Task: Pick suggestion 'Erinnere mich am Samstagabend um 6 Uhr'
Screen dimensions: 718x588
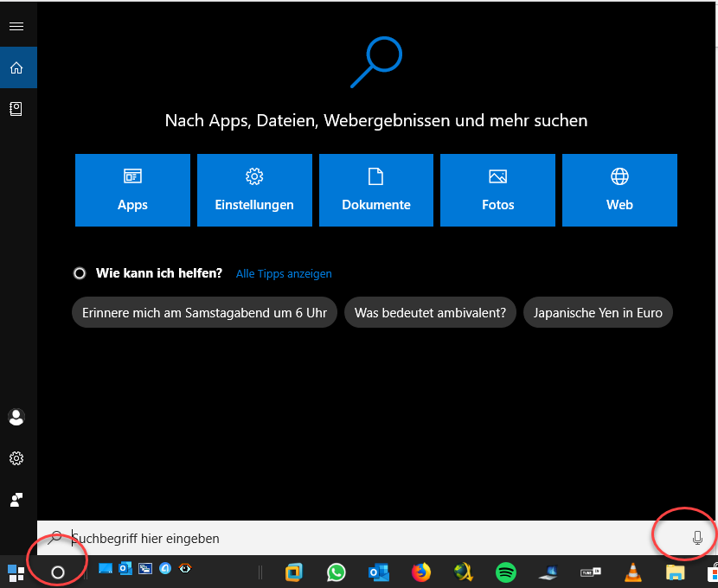Action: click(x=204, y=313)
